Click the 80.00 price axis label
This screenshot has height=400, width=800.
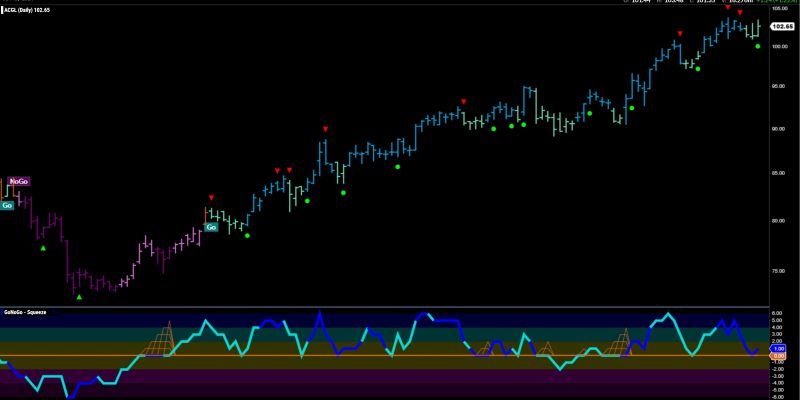(x=778, y=221)
